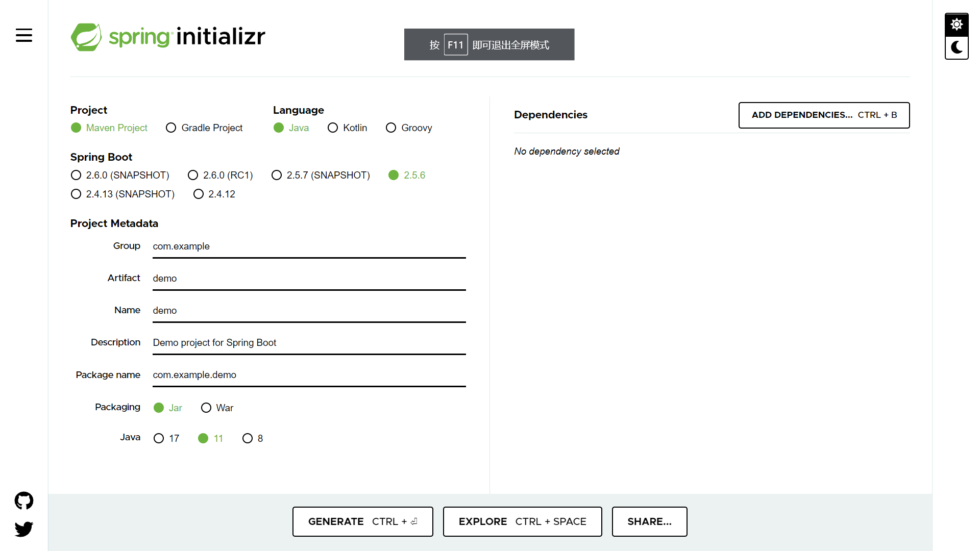Click the 'No dependency selected' text
Viewport: 980px width, 551px height.
click(x=567, y=152)
